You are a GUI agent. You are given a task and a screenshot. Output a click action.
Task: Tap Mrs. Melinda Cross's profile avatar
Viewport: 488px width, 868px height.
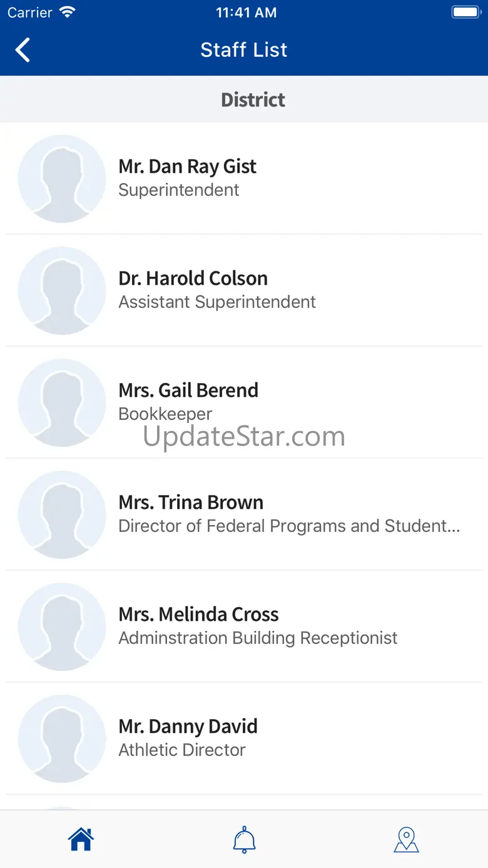(x=62, y=626)
